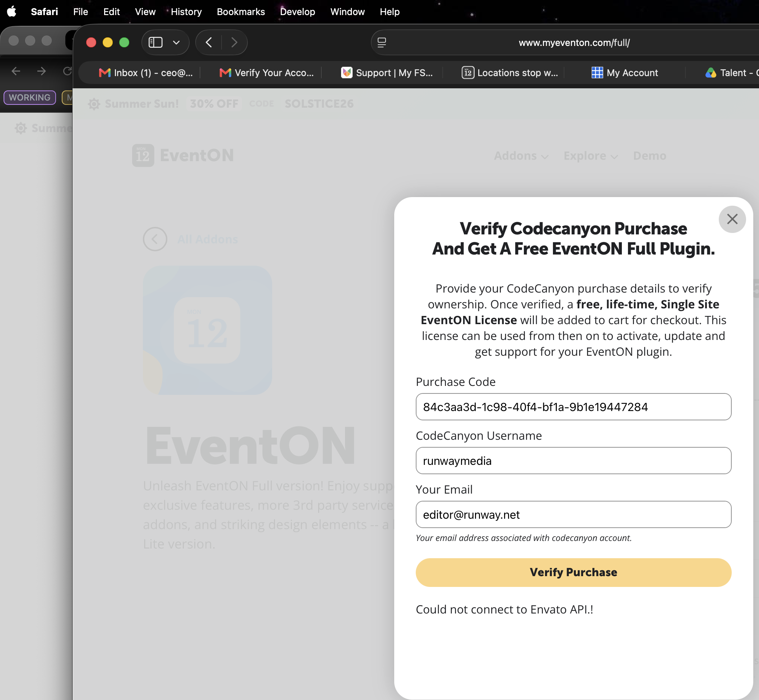Viewport: 759px width, 700px height.
Task: Switch to the Verify Your Account tab
Action: (267, 73)
